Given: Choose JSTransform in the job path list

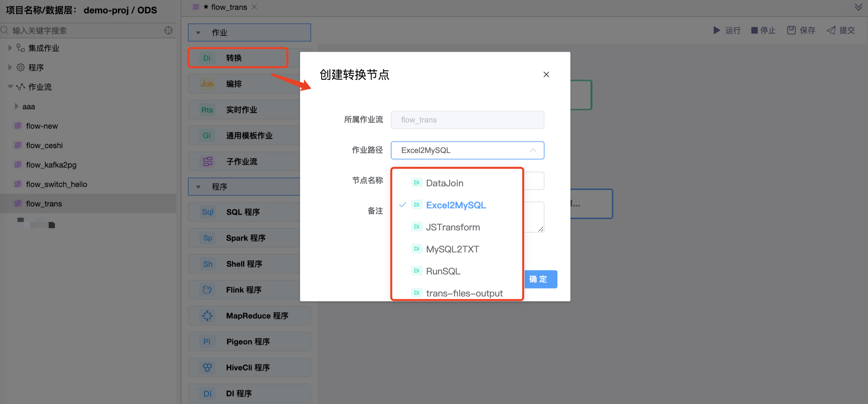Looking at the screenshot, I should (x=452, y=227).
